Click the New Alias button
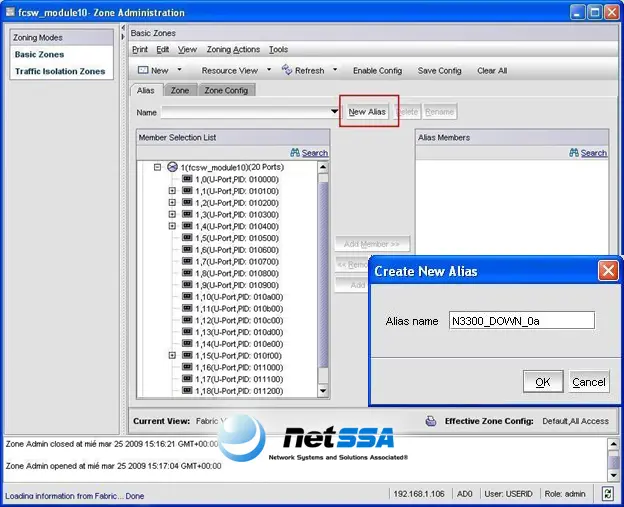This screenshot has height=507, width=624. [x=367, y=112]
